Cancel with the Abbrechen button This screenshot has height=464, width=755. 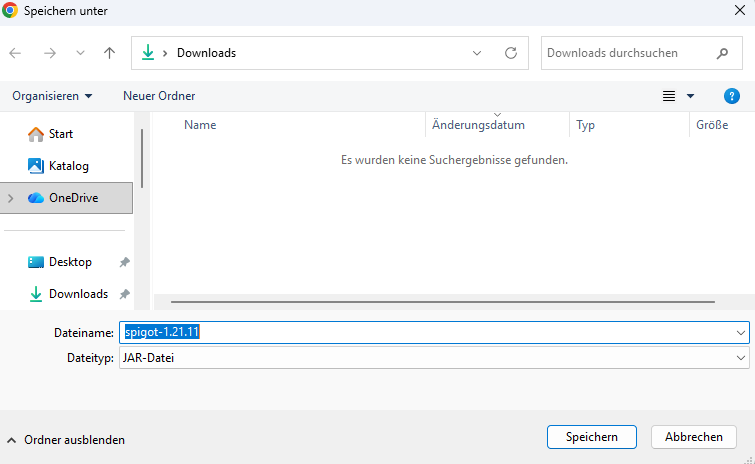click(693, 437)
